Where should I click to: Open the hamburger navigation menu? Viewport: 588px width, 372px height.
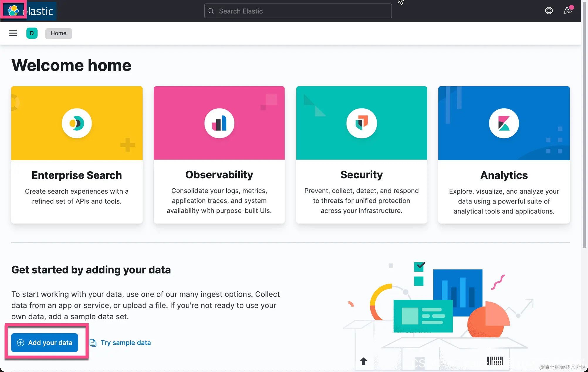coord(13,33)
